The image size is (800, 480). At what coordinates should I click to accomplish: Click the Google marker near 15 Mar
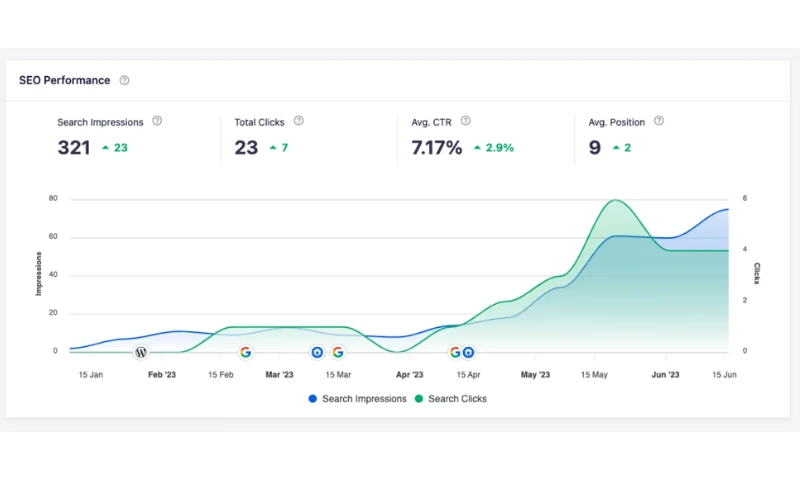pos(338,352)
